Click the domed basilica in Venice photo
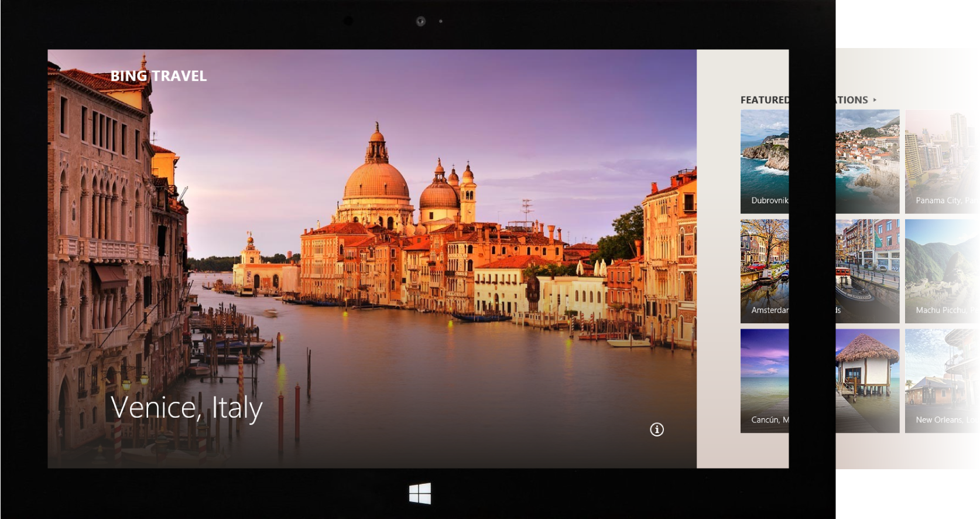This screenshot has height=519, width=980. coord(376,176)
